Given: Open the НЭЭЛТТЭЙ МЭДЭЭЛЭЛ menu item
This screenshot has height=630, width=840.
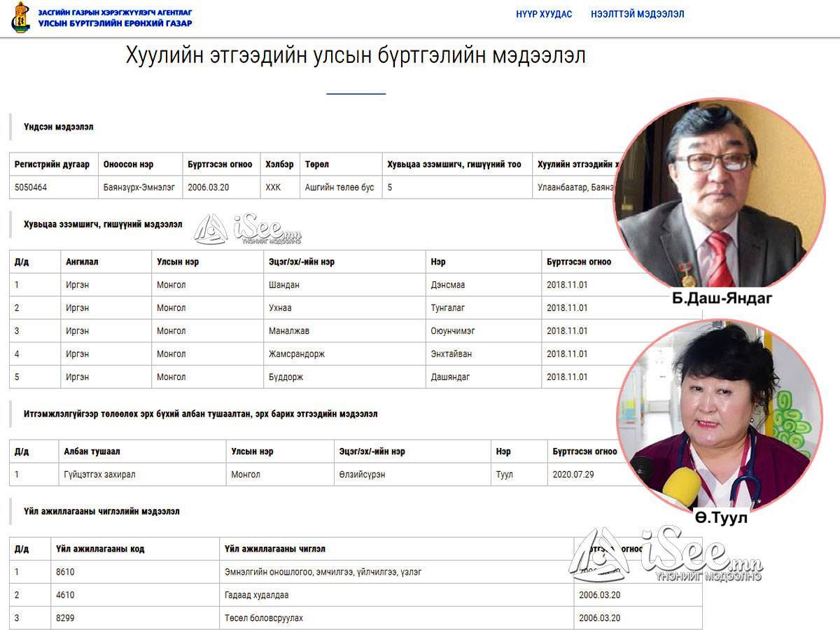Looking at the screenshot, I should coord(638,14).
